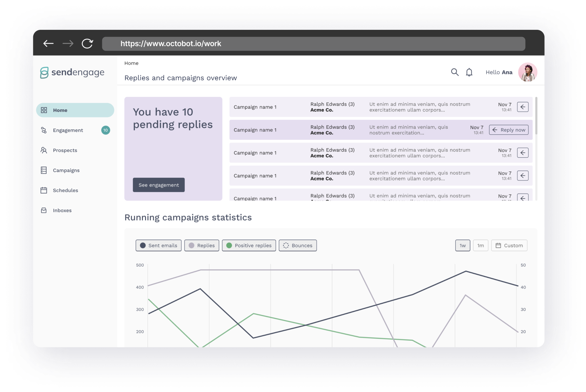
Task: Click the Reply now button
Action: [509, 130]
